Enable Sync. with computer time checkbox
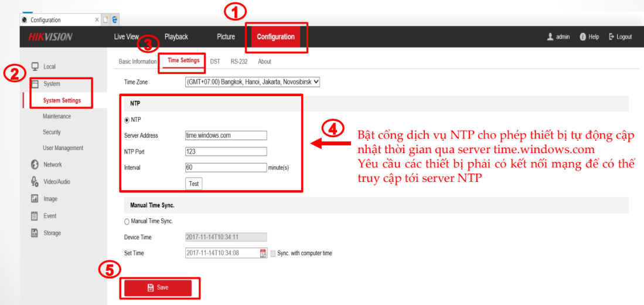 pyautogui.click(x=272, y=253)
